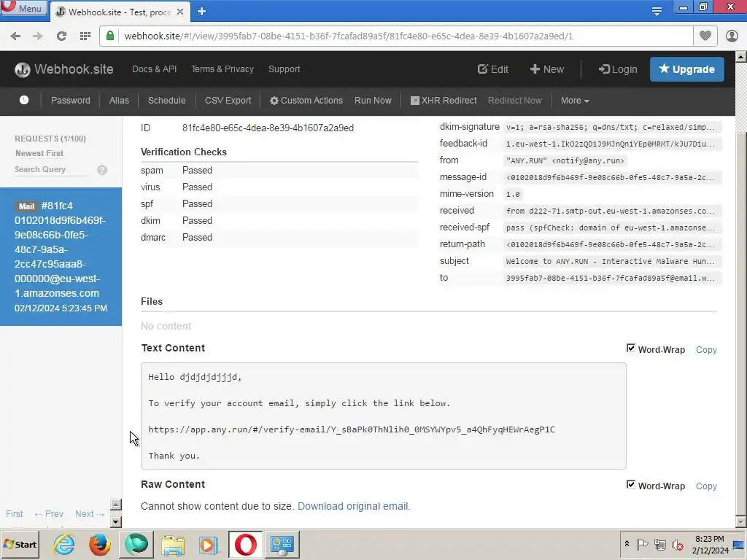
Task: Click the page scrollbar up arrow
Action: [x=741, y=57]
